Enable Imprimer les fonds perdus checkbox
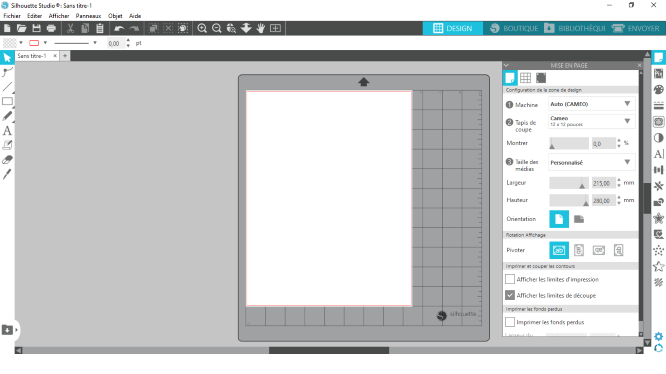The image size is (666, 374). point(510,322)
